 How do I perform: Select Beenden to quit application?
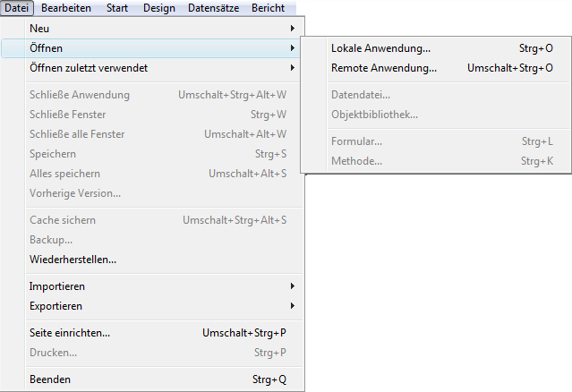tap(50, 379)
